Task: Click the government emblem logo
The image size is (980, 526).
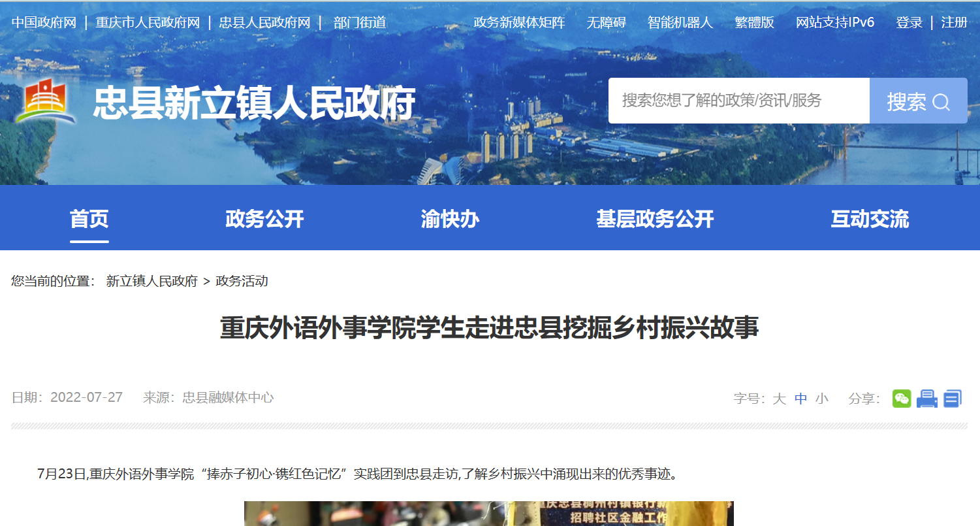Action: pos(44,103)
